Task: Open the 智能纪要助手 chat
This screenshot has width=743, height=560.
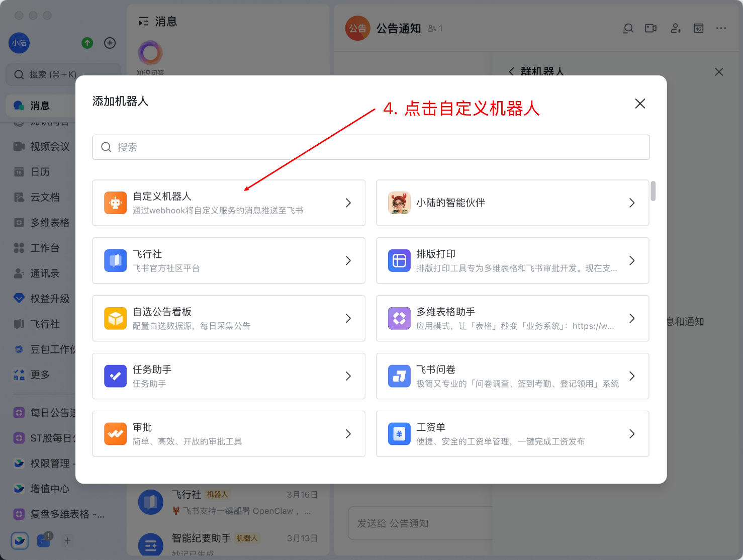Action: 228,545
